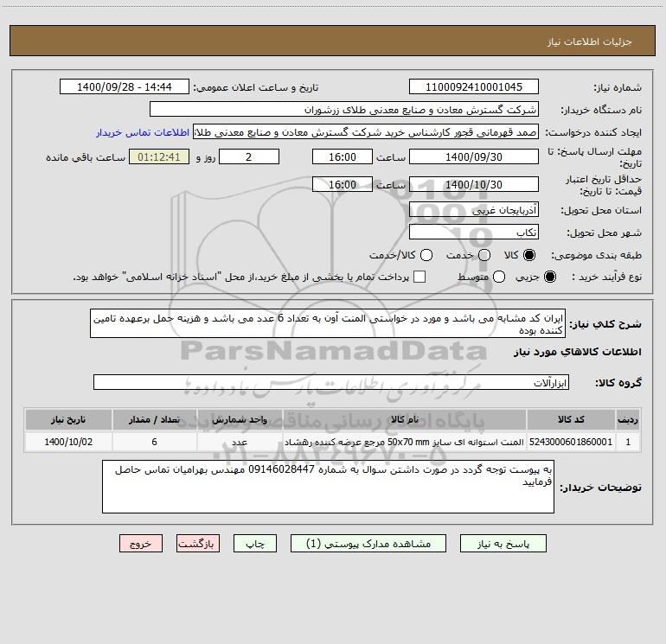
Task: Select the متوسط purchase type radio
Action: 499,277
